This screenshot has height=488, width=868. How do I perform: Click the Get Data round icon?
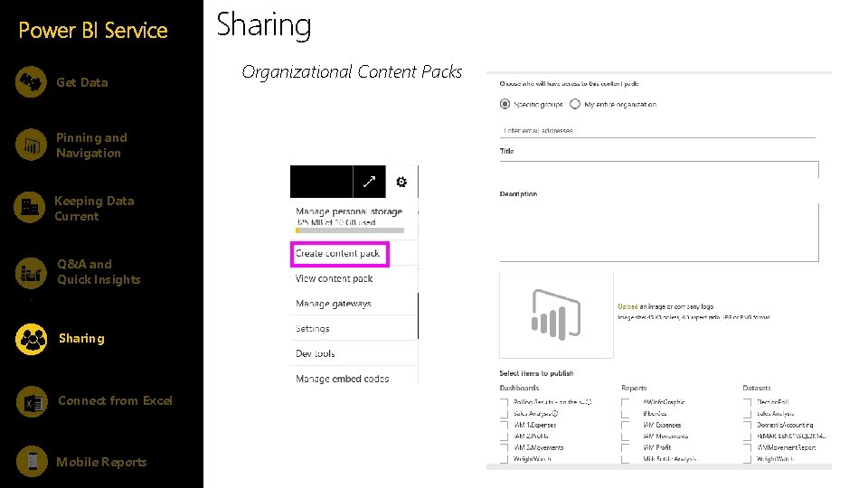pyautogui.click(x=31, y=82)
